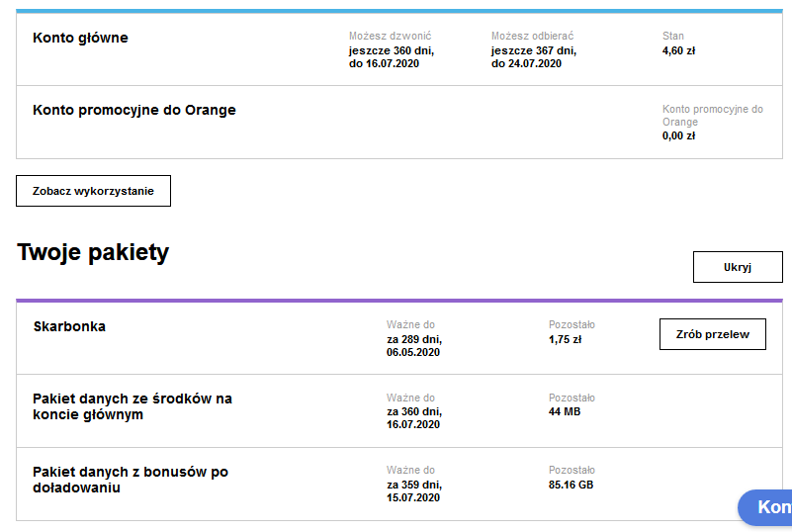Image resolution: width=792 pixels, height=532 pixels.
Task: Click the Twoje pakiety section heading
Action: [93, 253]
